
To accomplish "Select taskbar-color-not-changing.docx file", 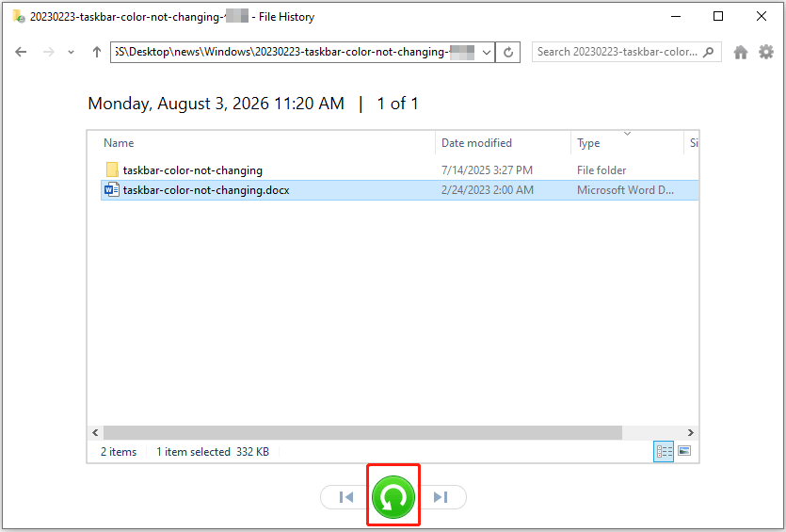I will coord(399,190).
